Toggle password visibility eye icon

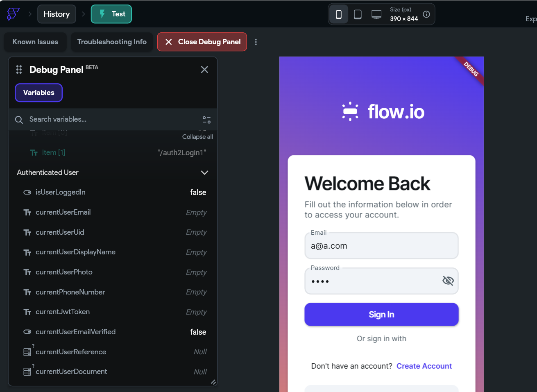point(448,281)
